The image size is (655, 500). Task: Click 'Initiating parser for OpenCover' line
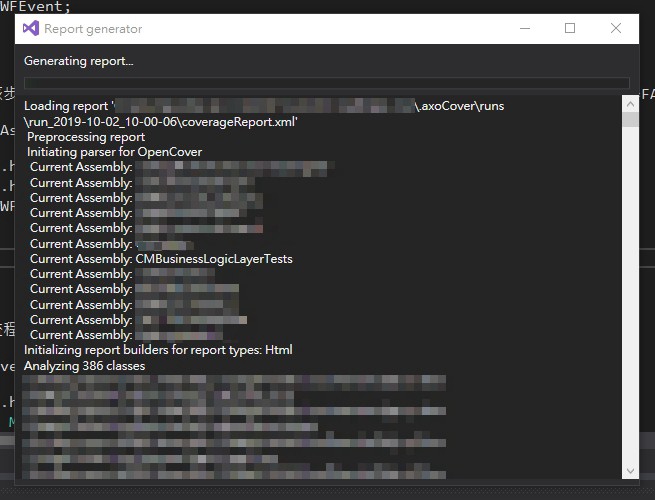click(115, 152)
